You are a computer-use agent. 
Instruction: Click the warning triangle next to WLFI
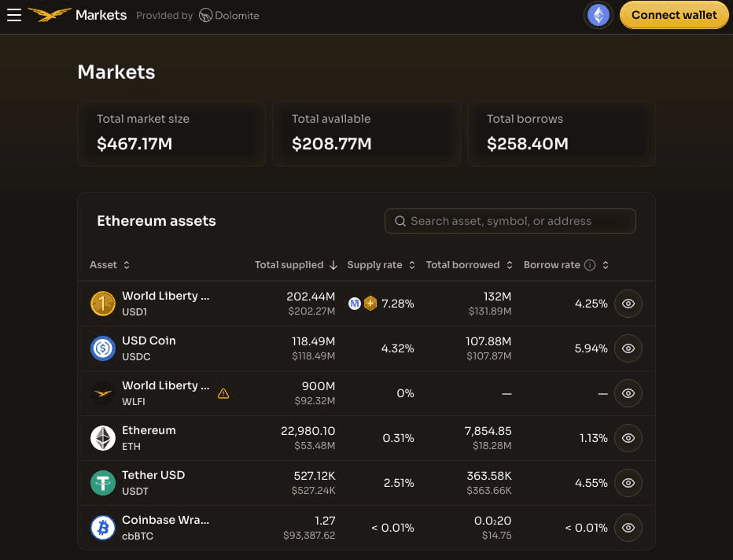[x=223, y=393]
